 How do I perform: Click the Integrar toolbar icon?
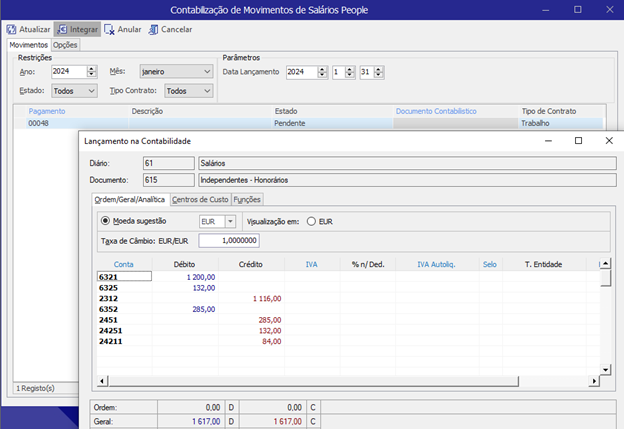(x=62, y=29)
